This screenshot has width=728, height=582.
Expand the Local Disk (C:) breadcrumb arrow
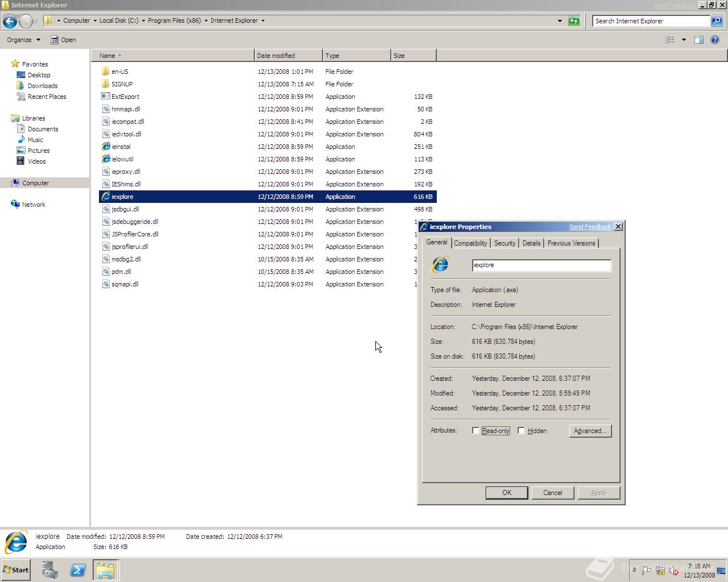click(143, 21)
